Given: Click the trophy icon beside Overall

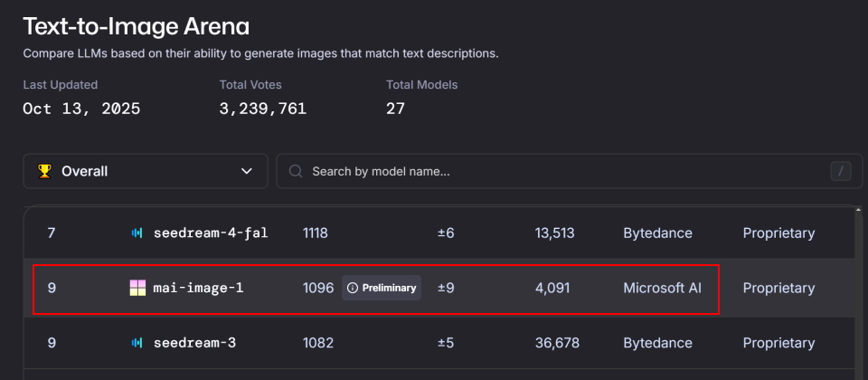Looking at the screenshot, I should coord(44,171).
